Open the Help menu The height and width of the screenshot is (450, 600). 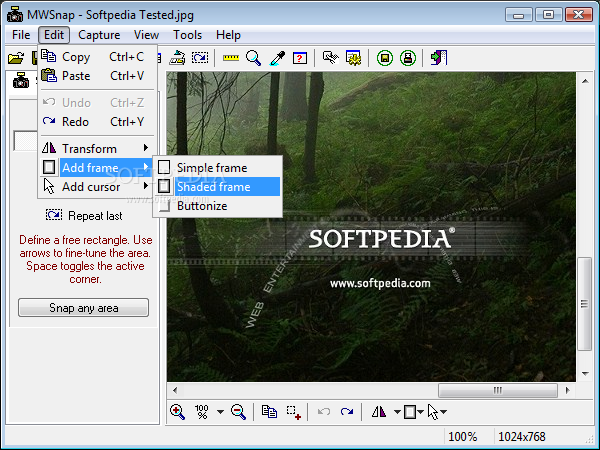point(228,35)
